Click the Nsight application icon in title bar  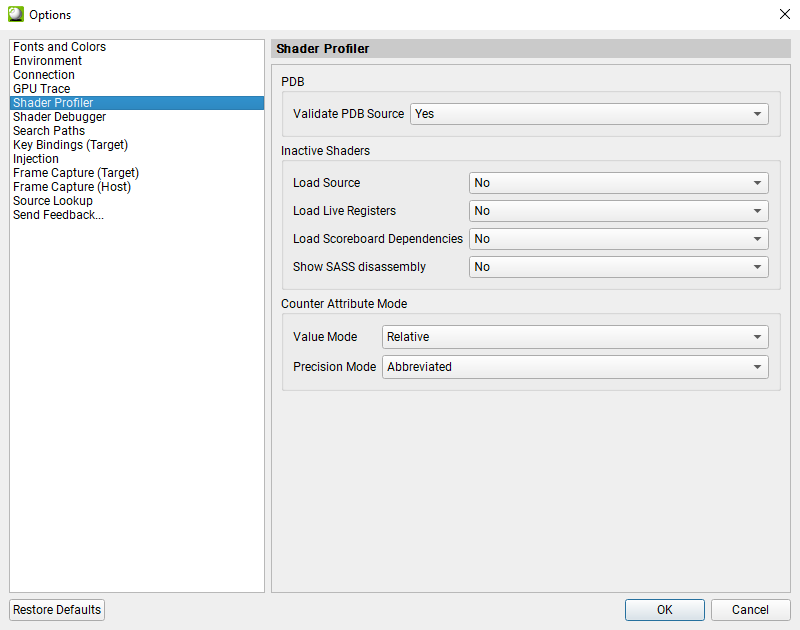click(15, 14)
